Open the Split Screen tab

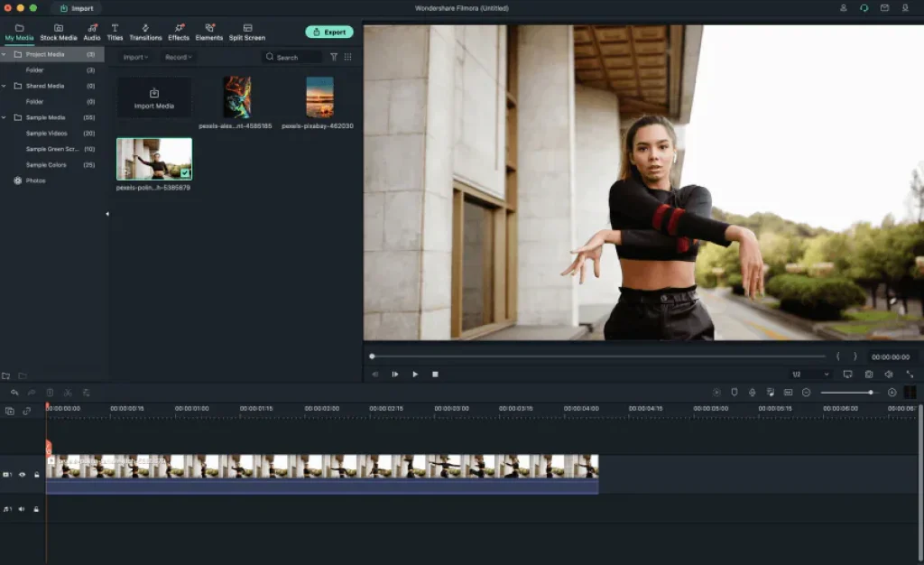[247, 32]
